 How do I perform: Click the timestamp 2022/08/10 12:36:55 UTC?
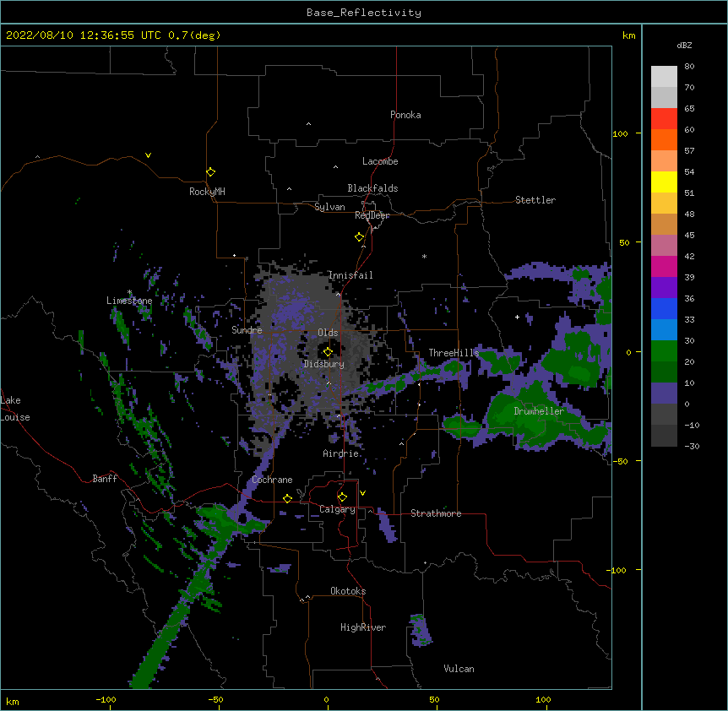(x=84, y=35)
